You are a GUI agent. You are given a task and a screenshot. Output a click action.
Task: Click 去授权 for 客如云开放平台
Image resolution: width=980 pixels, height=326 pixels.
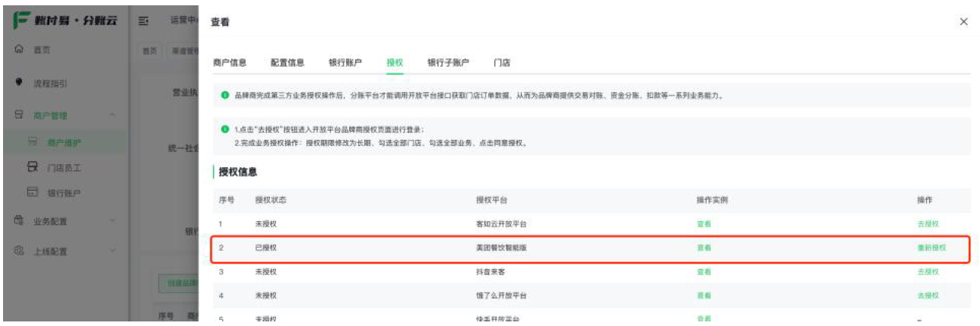pyautogui.click(x=928, y=224)
